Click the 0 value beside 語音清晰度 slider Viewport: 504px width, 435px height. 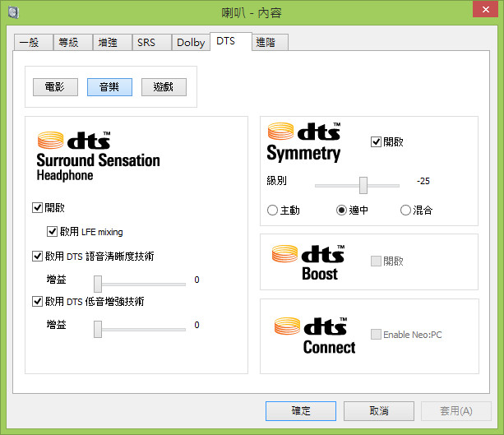pos(197,280)
